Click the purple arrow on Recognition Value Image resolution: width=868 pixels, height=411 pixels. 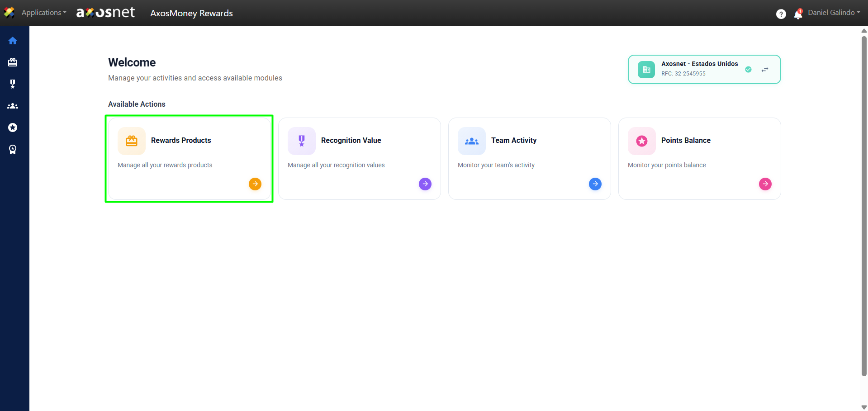click(425, 184)
